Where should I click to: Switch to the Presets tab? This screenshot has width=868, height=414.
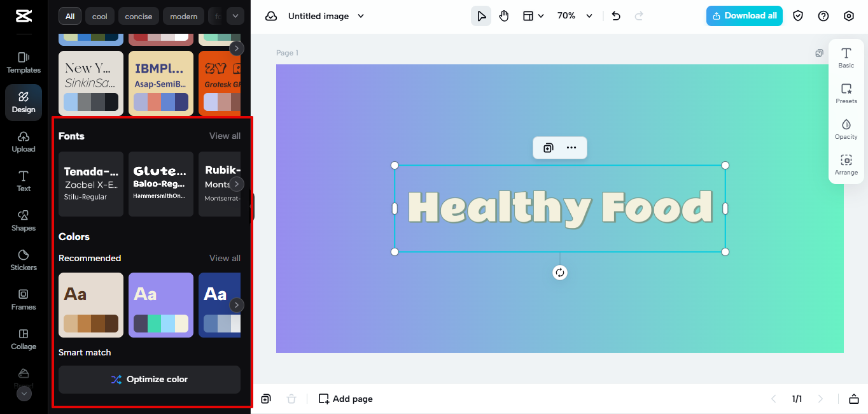click(x=846, y=92)
